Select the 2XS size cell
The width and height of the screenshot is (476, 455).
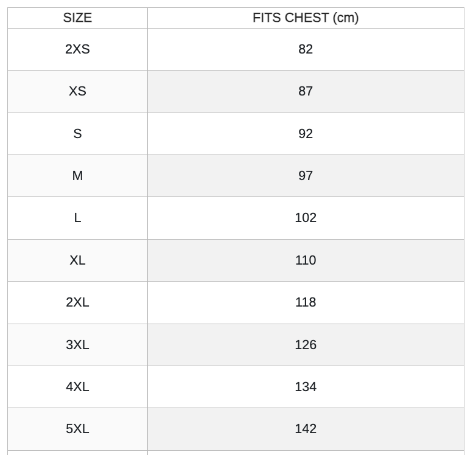[77, 49]
